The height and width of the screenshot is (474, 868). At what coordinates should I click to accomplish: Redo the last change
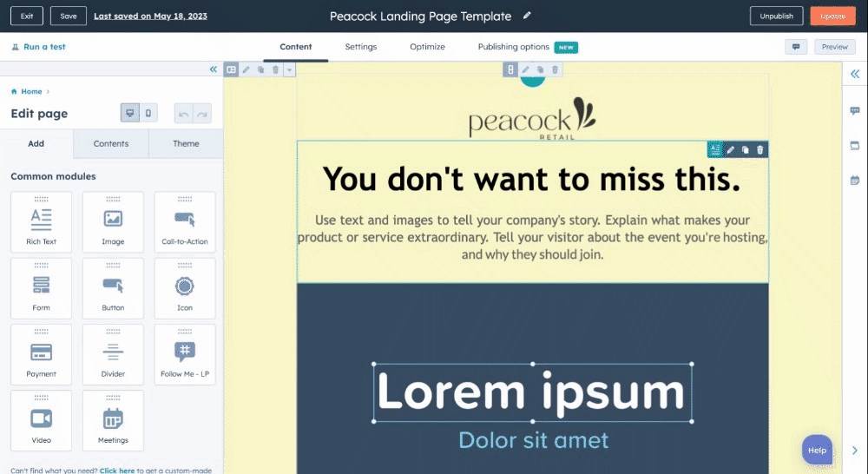[202, 114]
